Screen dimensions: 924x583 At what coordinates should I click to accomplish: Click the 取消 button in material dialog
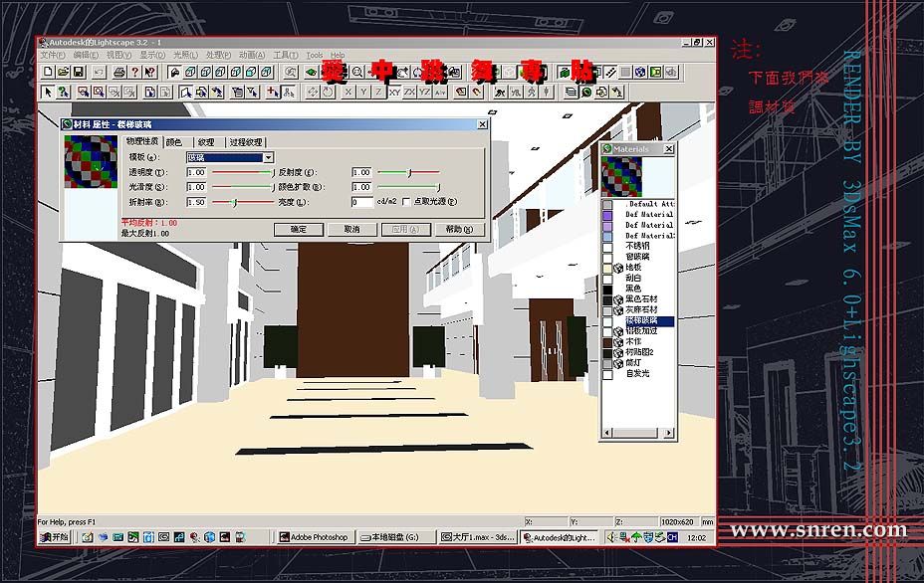(352, 229)
